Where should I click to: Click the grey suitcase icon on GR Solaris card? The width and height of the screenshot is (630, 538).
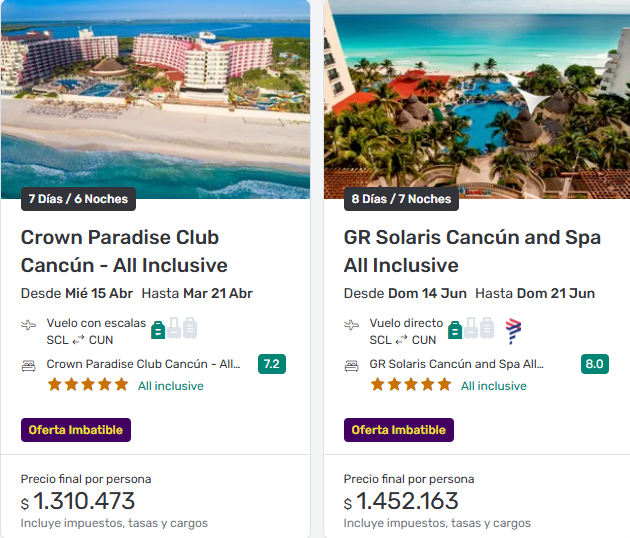click(488, 328)
